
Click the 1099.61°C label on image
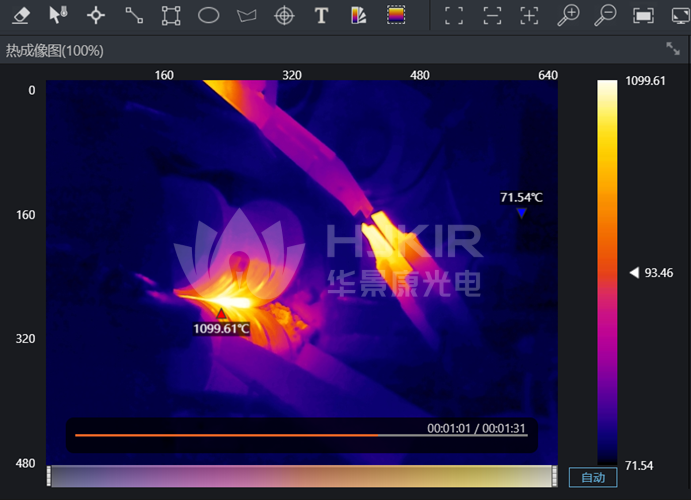(x=221, y=329)
